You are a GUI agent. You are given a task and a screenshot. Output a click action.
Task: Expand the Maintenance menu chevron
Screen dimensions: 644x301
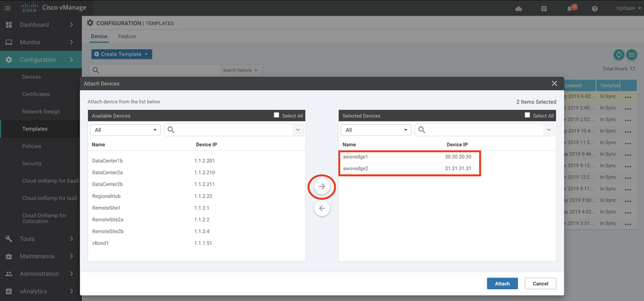pos(72,256)
